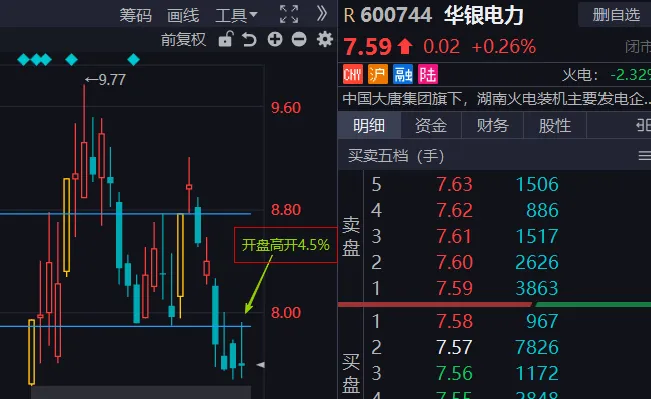
Task: Click the undo arrow icon
Action: [249, 39]
